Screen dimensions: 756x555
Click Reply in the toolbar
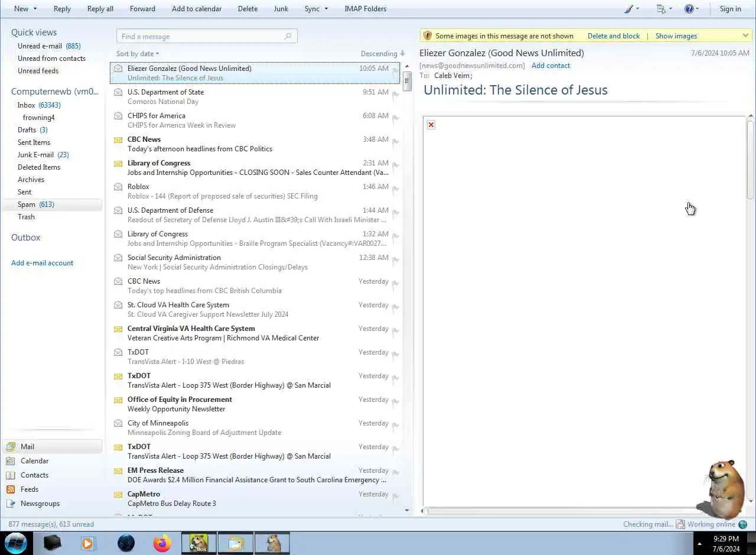pos(62,9)
